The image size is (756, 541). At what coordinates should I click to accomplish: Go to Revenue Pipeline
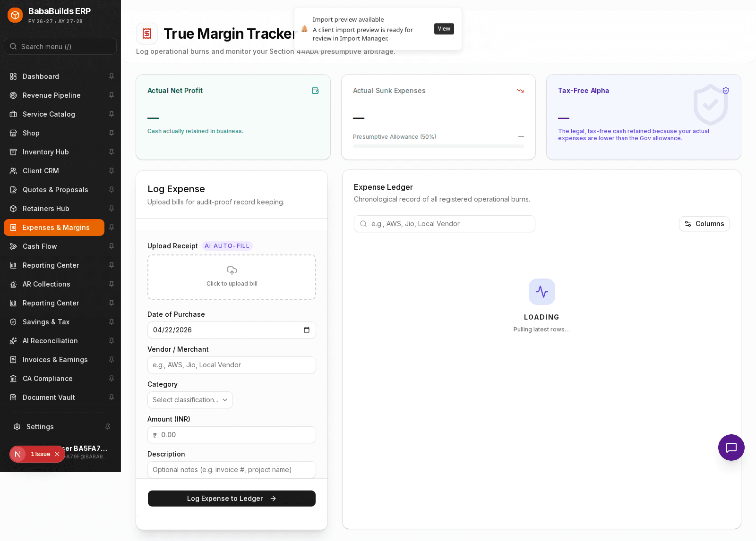54,95
